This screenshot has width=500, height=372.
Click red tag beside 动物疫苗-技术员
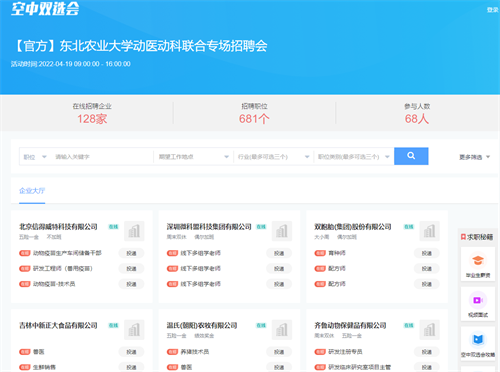click(x=25, y=284)
